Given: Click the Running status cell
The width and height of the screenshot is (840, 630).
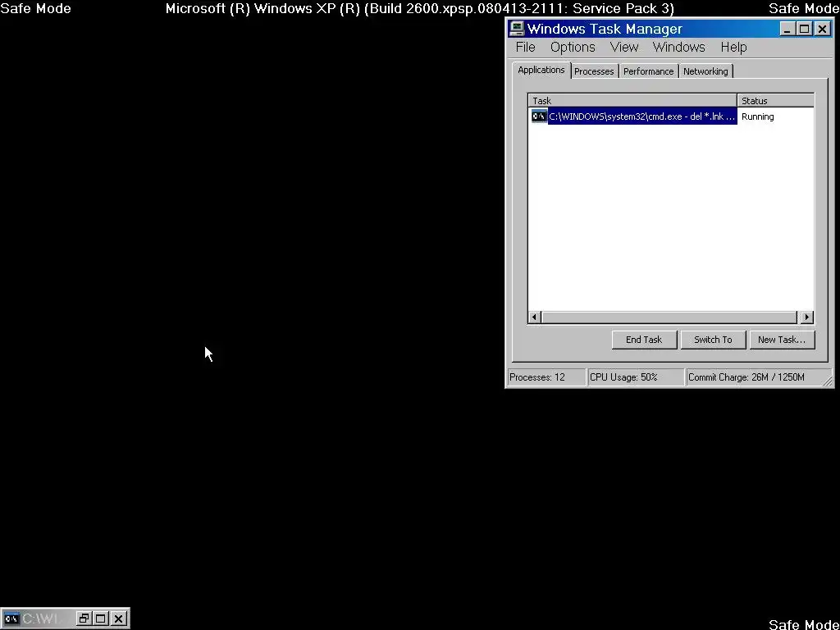Looking at the screenshot, I should click(x=757, y=116).
